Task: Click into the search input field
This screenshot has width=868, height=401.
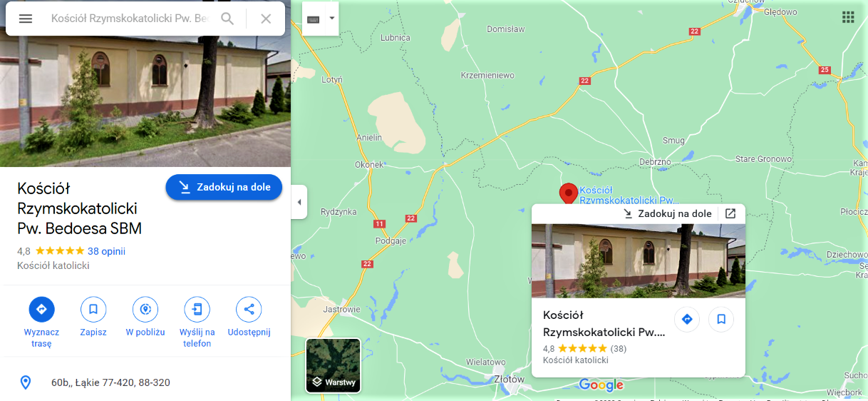Action: [130, 19]
